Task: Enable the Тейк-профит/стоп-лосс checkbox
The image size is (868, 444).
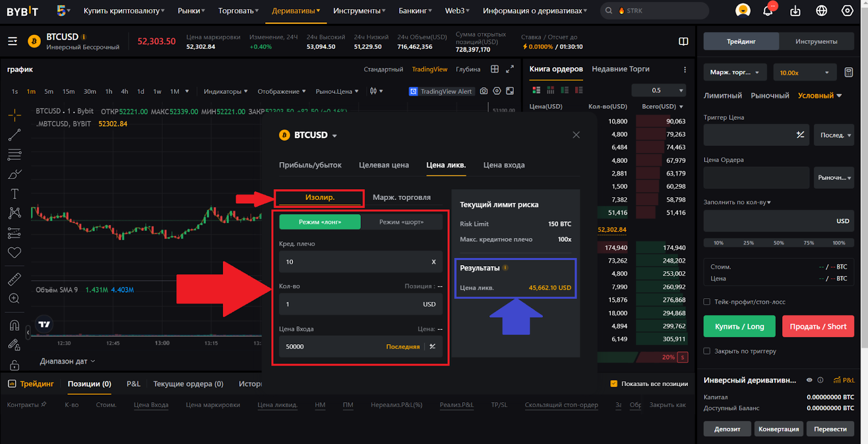Action: click(x=707, y=302)
